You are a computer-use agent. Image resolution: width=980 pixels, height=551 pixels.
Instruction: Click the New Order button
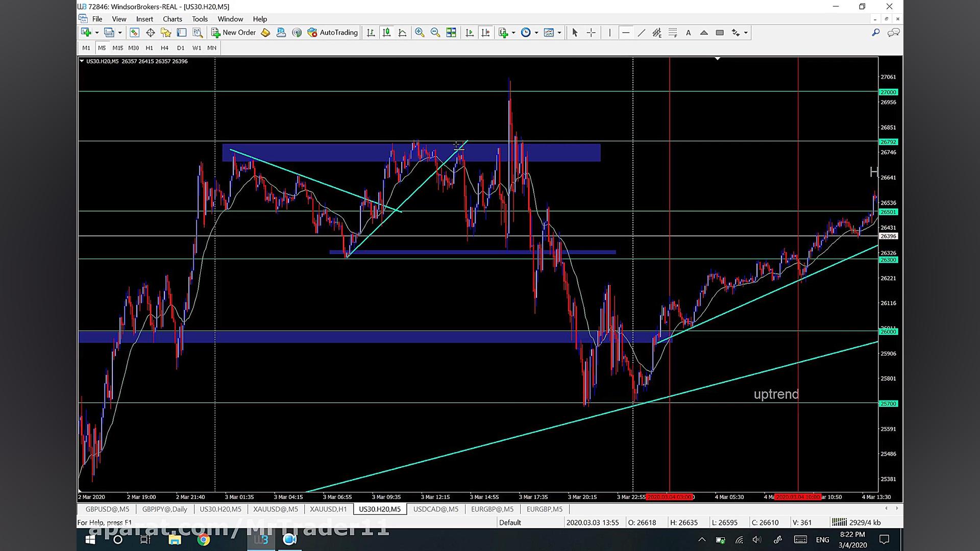(x=234, y=33)
